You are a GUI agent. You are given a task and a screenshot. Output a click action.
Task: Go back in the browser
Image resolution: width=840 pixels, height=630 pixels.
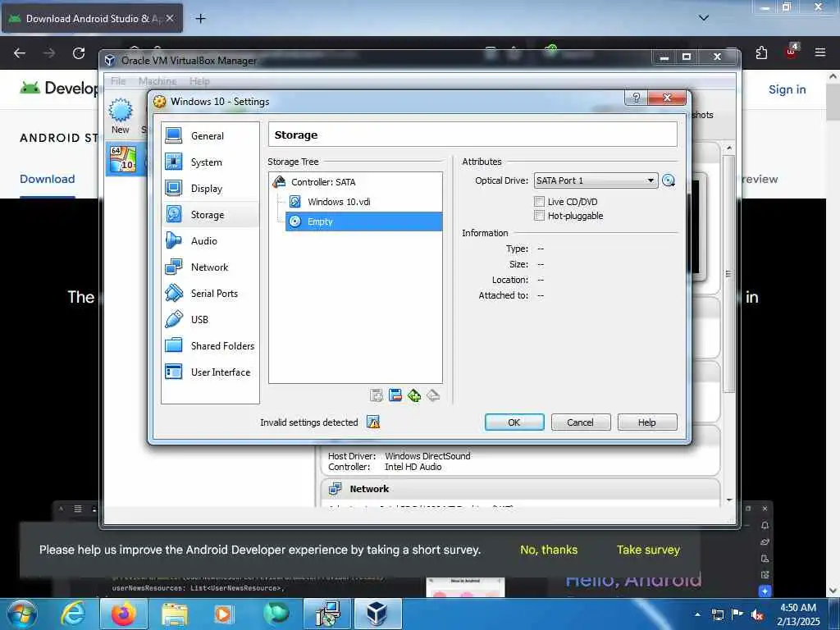click(20, 52)
